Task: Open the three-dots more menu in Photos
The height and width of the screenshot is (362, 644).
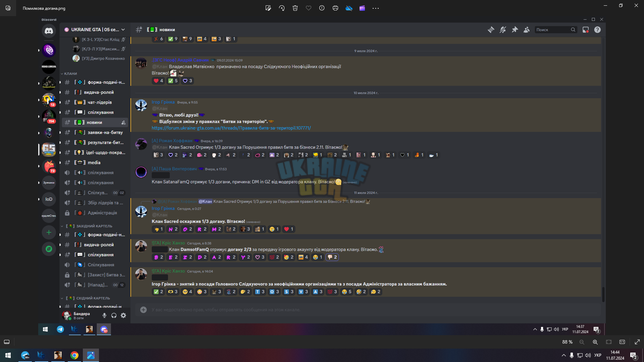Action: click(376, 8)
